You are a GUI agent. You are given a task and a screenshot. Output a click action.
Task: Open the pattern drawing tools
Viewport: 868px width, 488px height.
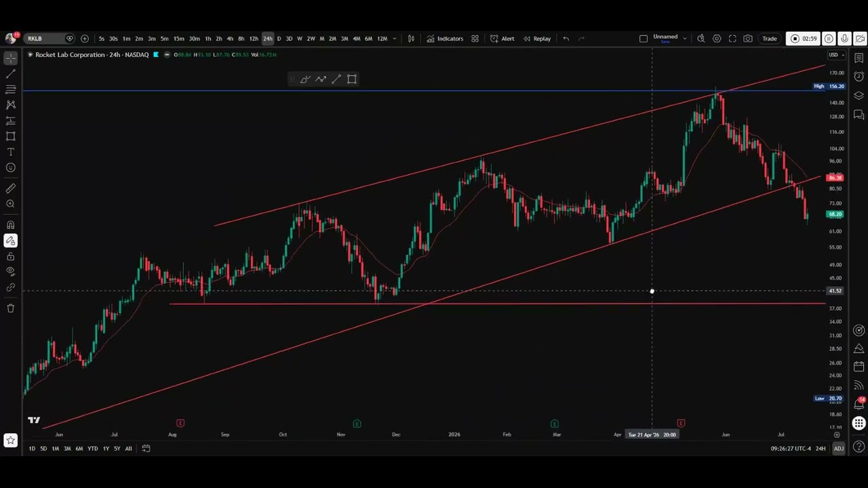(x=11, y=104)
